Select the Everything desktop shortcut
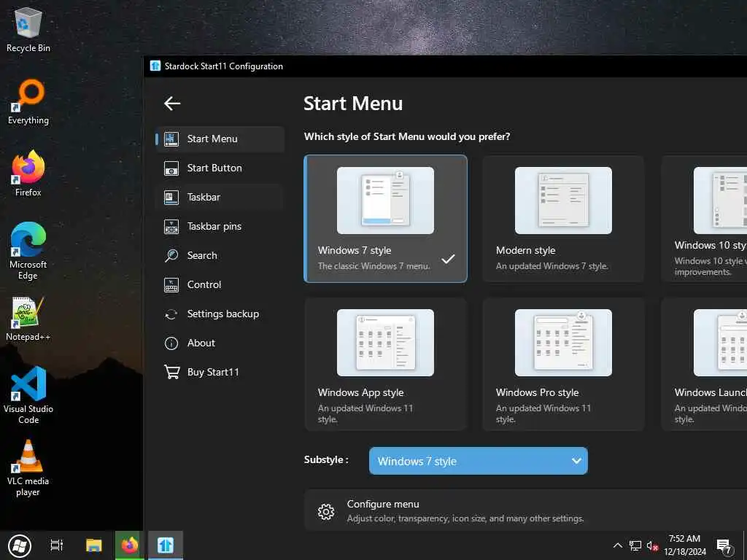 28,102
